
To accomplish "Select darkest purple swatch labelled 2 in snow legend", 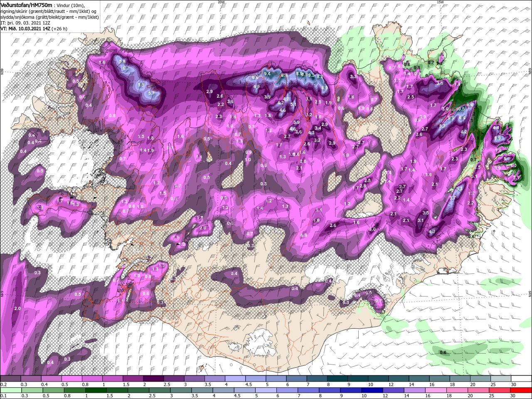I will pyautogui.click(x=153, y=379).
